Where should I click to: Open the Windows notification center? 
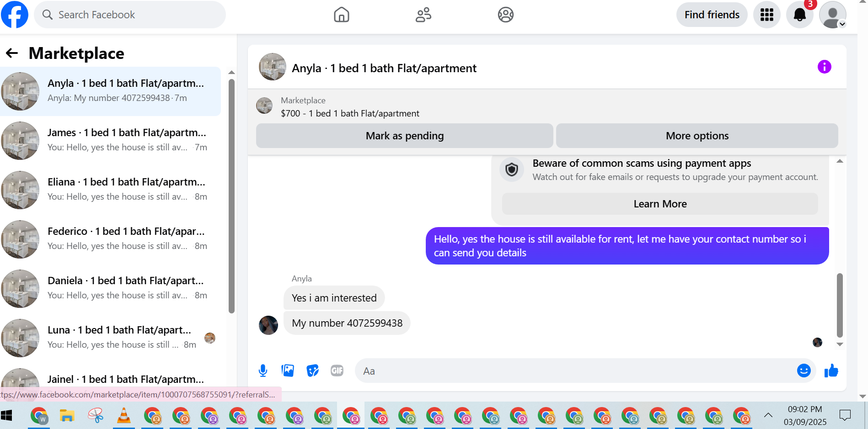pos(845,415)
